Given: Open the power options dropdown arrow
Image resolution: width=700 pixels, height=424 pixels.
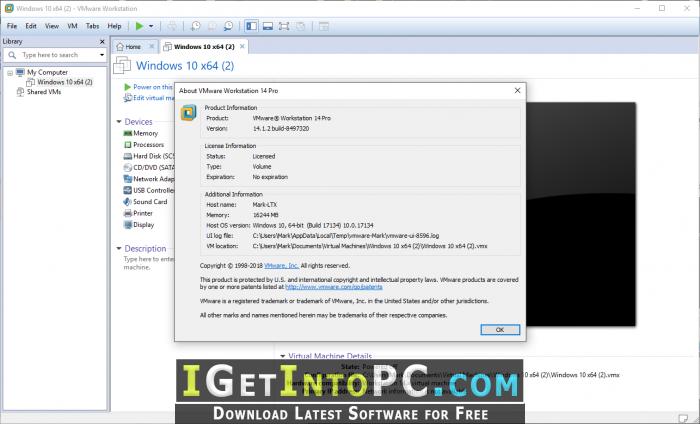Looking at the screenshot, I should (151, 26).
